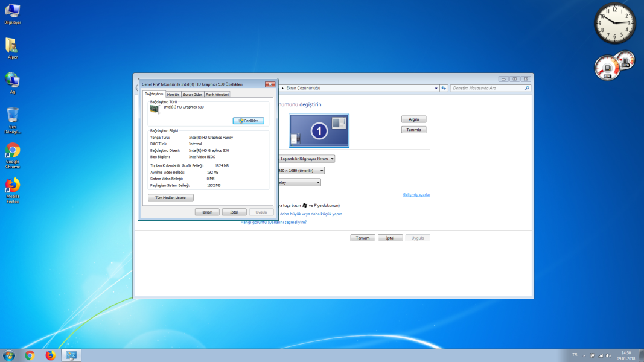The width and height of the screenshot is (644, 362).
Task: Click the volume icon in system tray
Action: pos(609,355)
